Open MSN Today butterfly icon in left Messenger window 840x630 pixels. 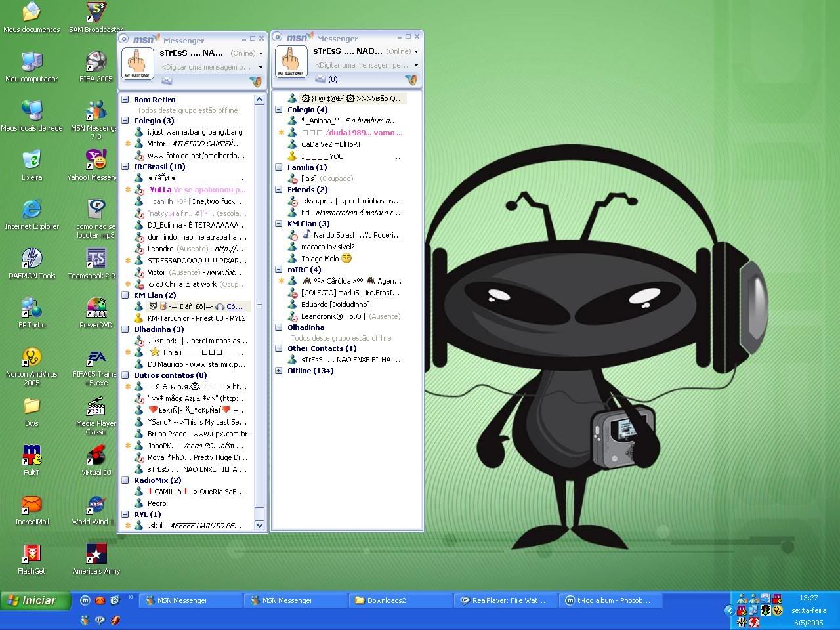tap(256, 81)
